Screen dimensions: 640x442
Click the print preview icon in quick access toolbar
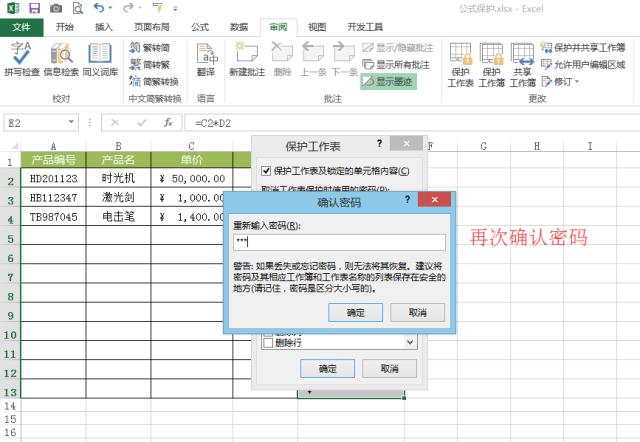(77, 8)
